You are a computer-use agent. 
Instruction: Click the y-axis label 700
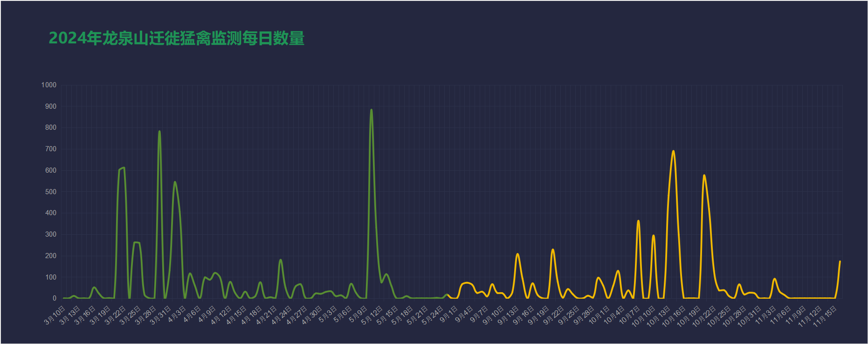point(51,149)
